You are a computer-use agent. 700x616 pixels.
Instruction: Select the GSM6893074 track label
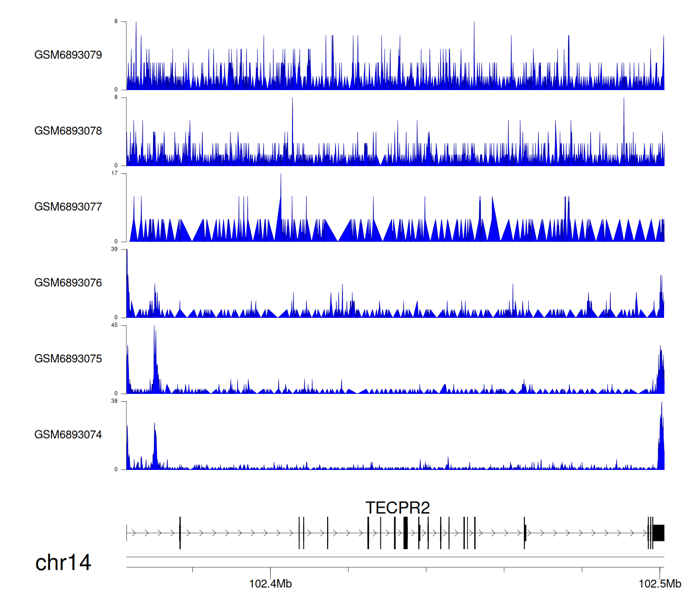[x=68, y=435]
